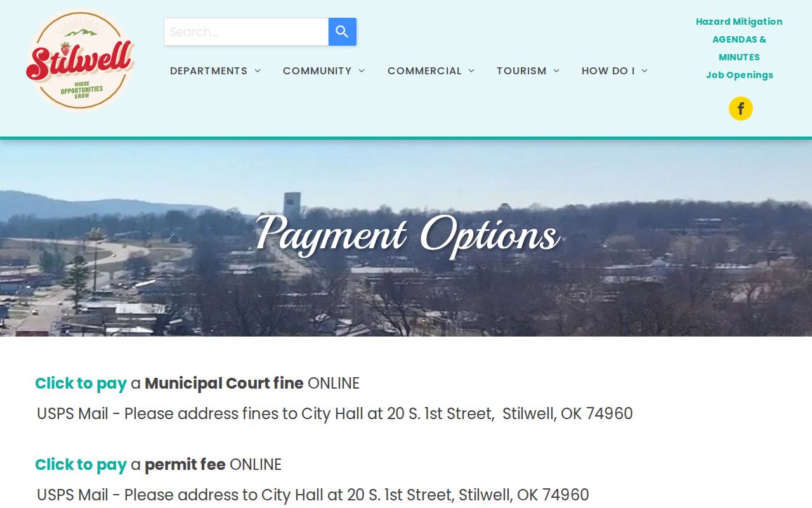Select the Payment Options heading
Viewport: 812px width, 508px height.
pos(407,236)
